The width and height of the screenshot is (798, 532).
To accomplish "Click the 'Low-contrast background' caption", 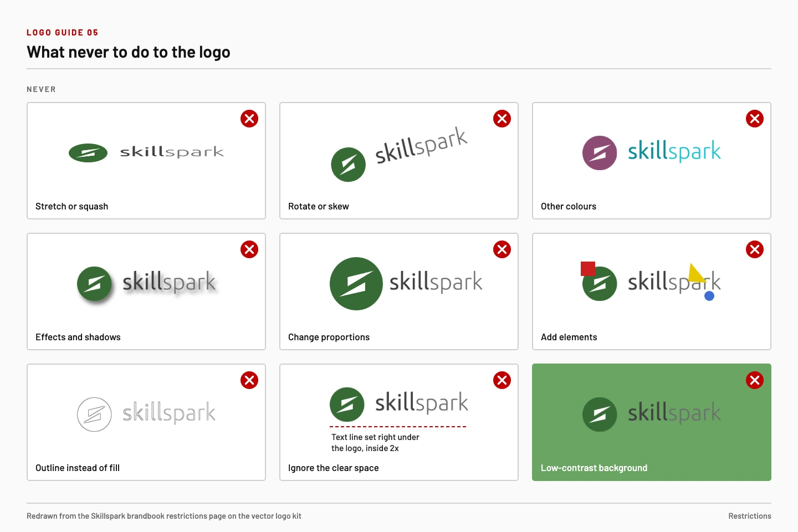I will point(594,468).
